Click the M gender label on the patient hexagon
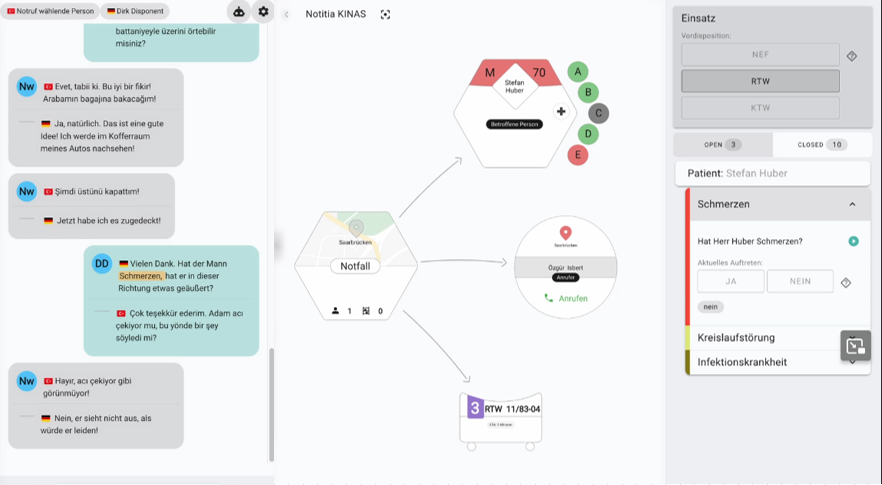The image size is (882, 485). click(x=490, y=73)
